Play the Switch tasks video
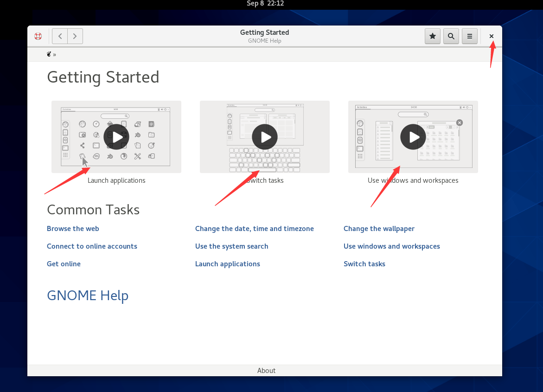Screen dimensions: 543x392 (265, 137)
